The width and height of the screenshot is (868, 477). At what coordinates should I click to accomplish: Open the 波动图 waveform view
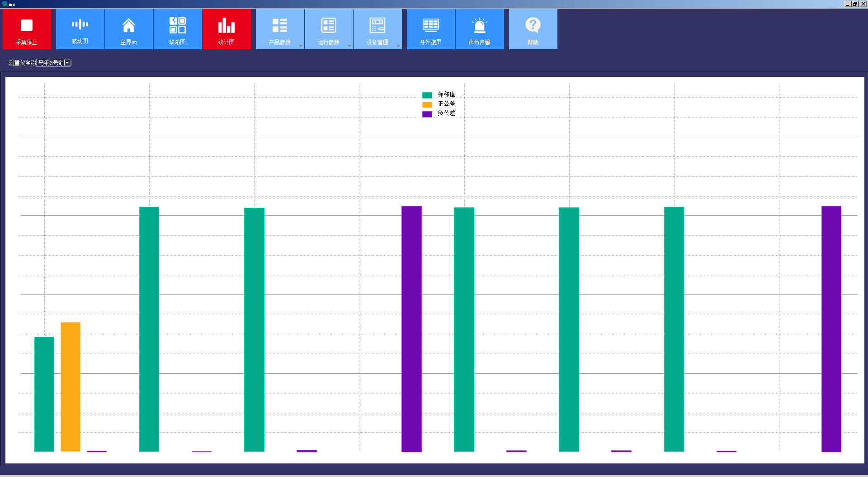(80, 29)
